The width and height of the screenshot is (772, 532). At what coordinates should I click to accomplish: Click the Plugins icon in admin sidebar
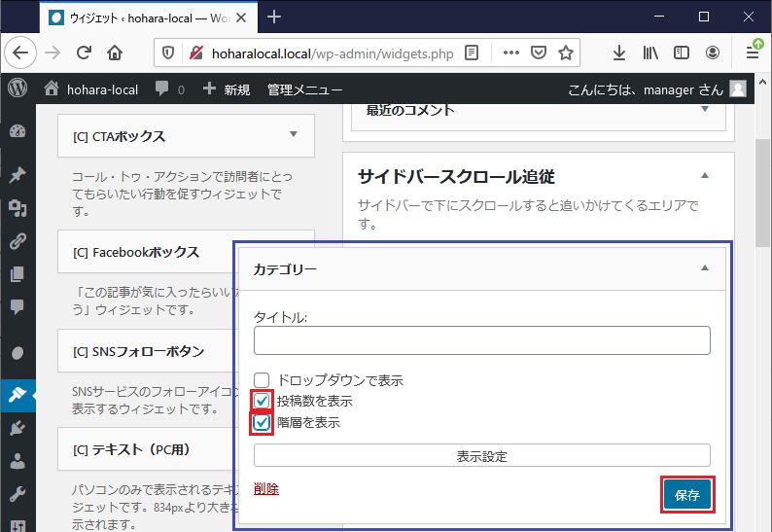click(18, 429)
